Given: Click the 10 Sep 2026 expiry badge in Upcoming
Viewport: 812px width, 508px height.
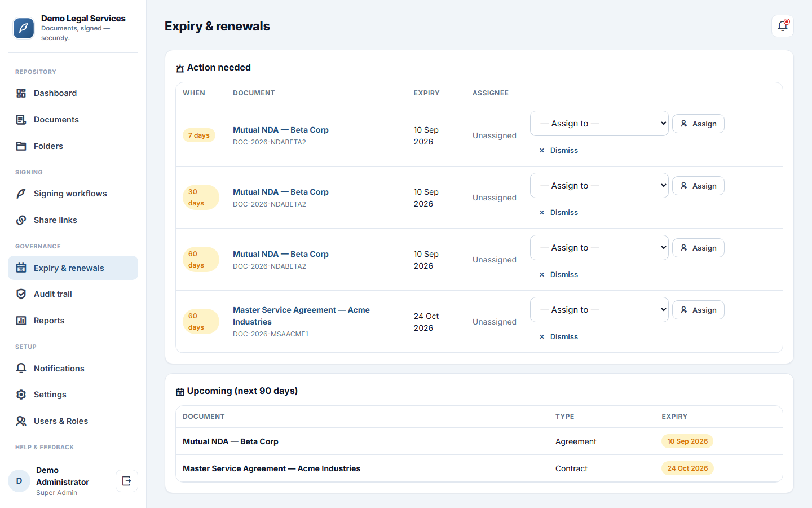Looking at the screenshot, I should pyautogui.click(x=687, y=441).
